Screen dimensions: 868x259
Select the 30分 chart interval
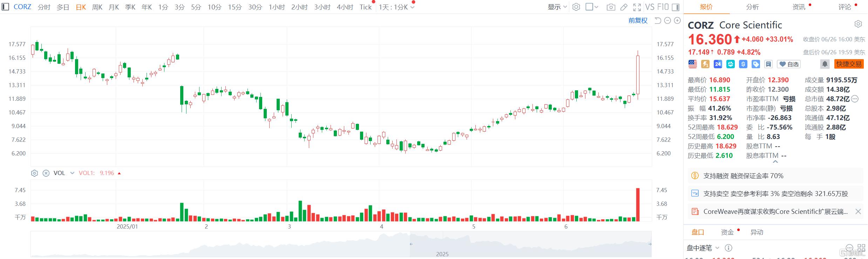coord(255,7)
